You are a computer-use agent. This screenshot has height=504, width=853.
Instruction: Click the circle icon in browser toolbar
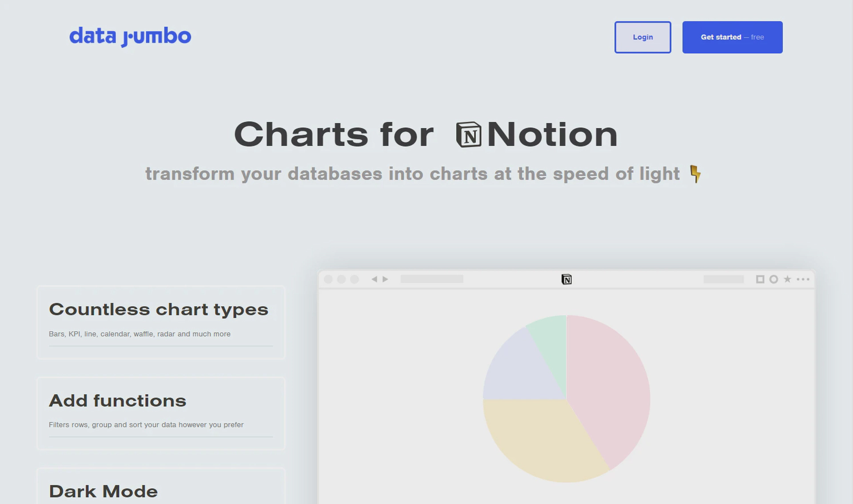coord(773,279)
